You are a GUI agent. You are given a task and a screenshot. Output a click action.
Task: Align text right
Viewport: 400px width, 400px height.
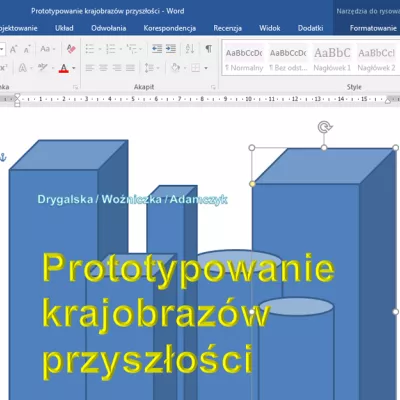pyautogui.click(x=117, y=68)
